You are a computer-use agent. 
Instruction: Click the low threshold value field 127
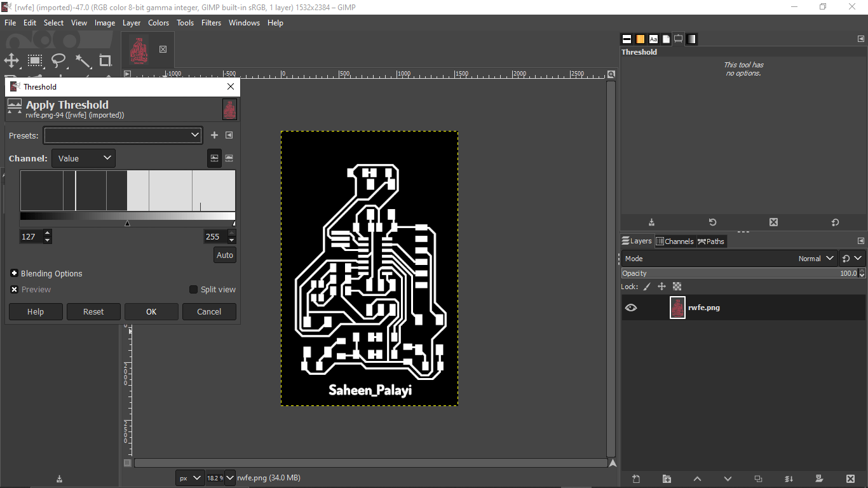(x=31, y=236)
